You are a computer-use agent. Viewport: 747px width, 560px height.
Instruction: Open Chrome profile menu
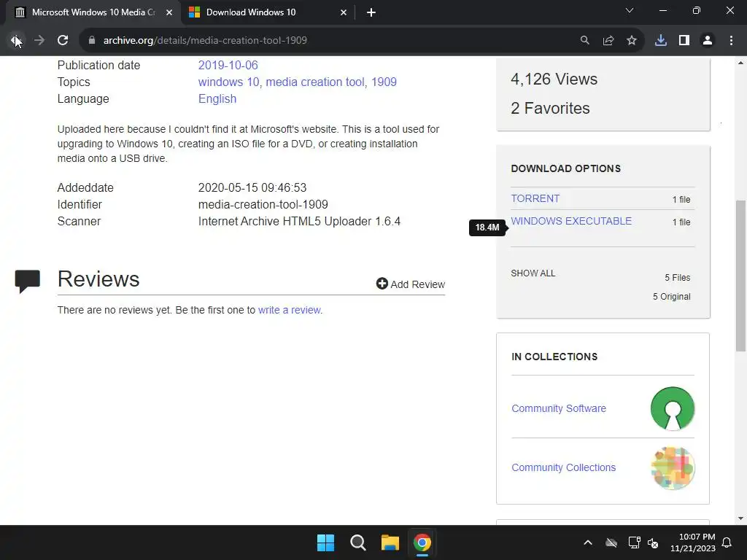click(x=708, y=41)
